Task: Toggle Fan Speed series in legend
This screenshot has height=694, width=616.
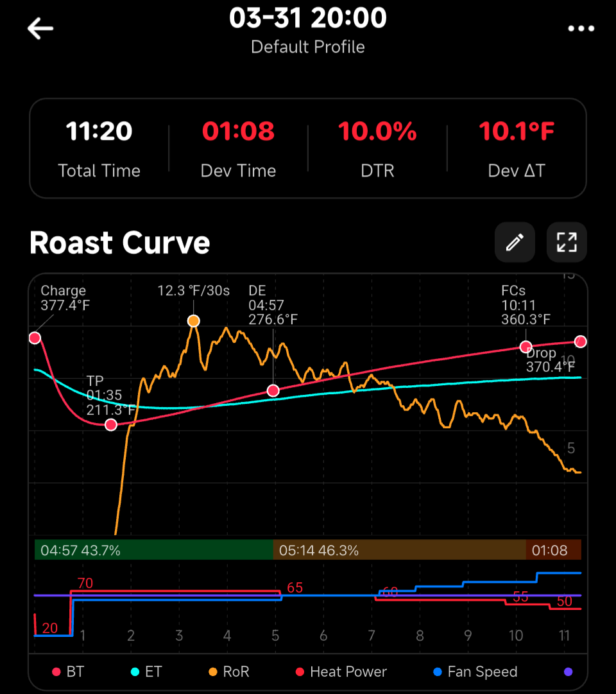Action: click(475, 672)
